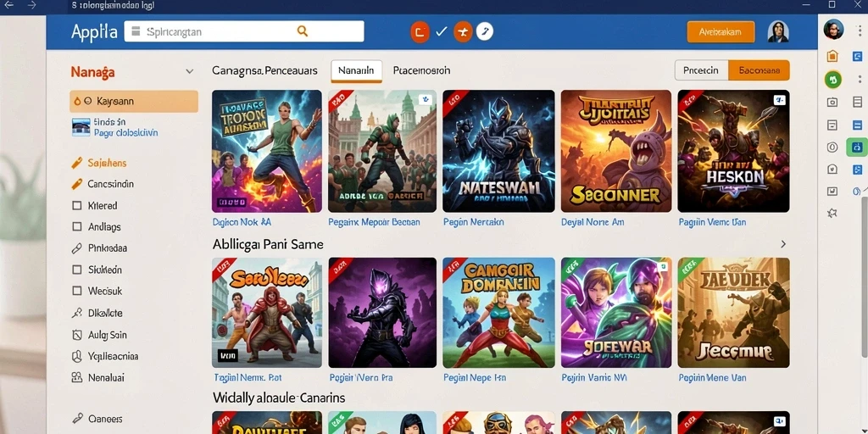Click the green circle icon in right panel

pyautogui.click(x=832, y=80)
